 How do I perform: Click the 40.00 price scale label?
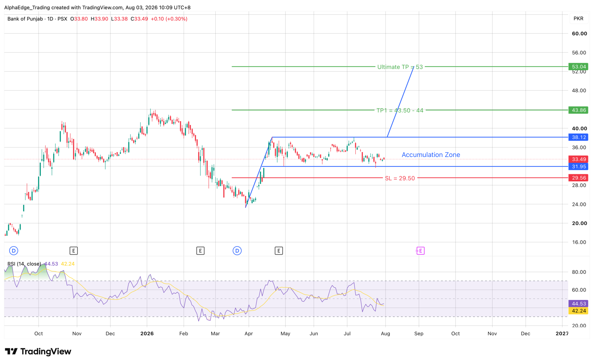pos(579,129)
